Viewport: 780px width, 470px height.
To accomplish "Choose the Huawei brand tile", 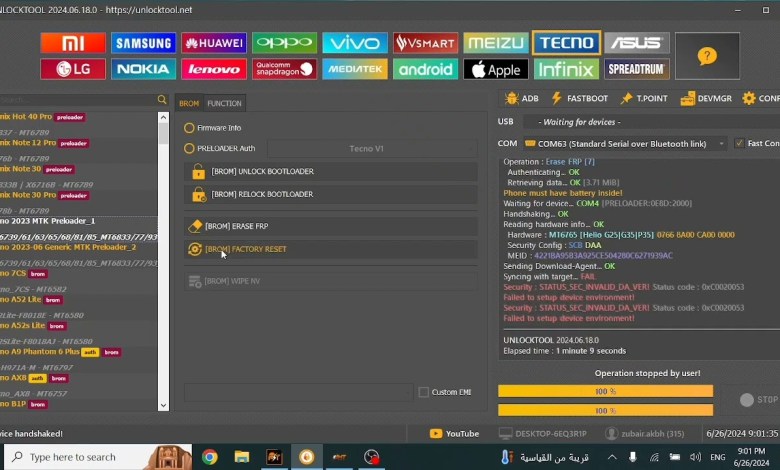I will [214, 43].
